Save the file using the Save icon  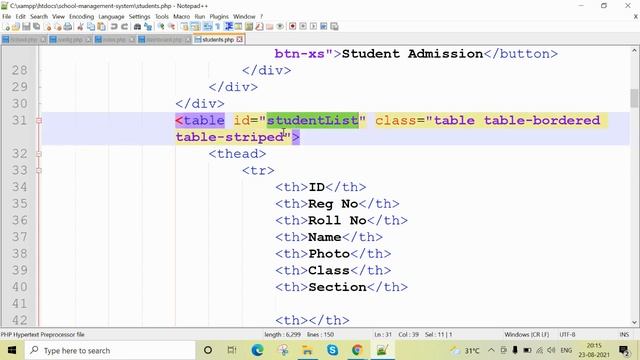(26, 27)
